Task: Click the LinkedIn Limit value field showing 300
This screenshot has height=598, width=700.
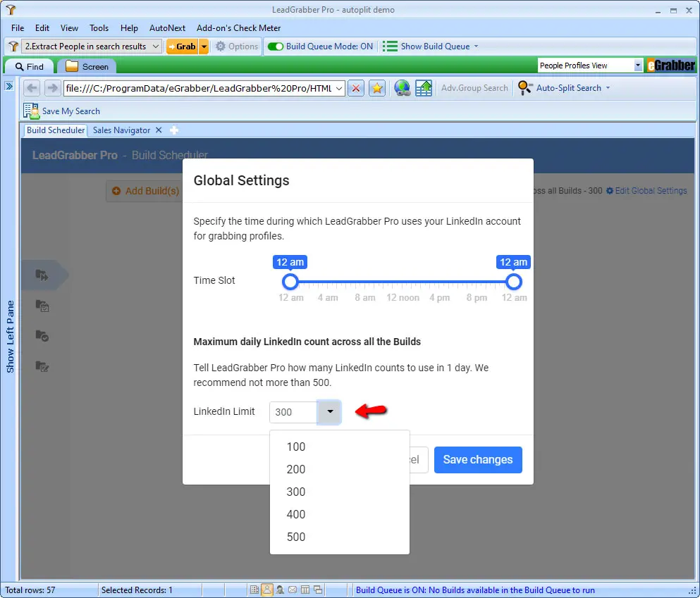Action: point(293,412)
